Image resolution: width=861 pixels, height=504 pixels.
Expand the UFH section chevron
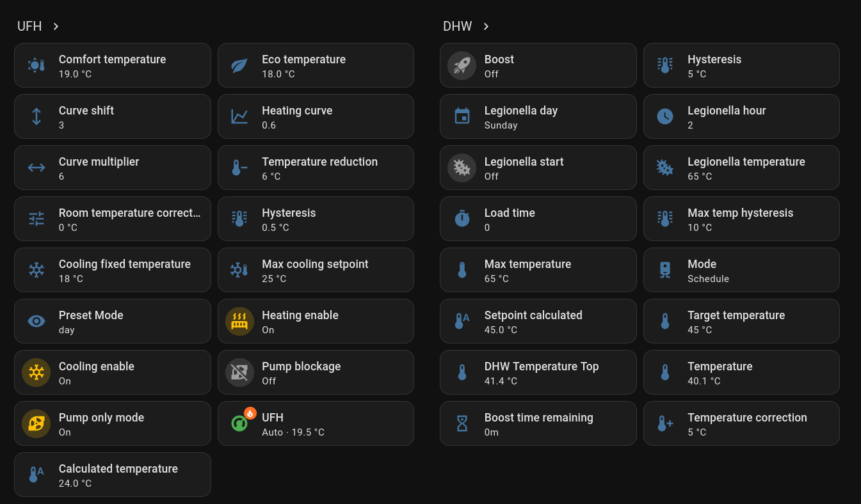click(x=56, y=26)
